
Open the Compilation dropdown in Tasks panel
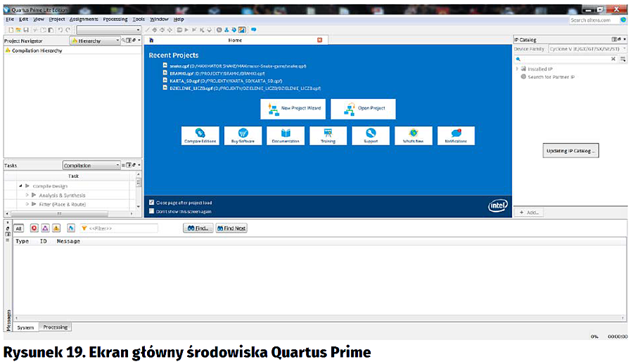91,166
